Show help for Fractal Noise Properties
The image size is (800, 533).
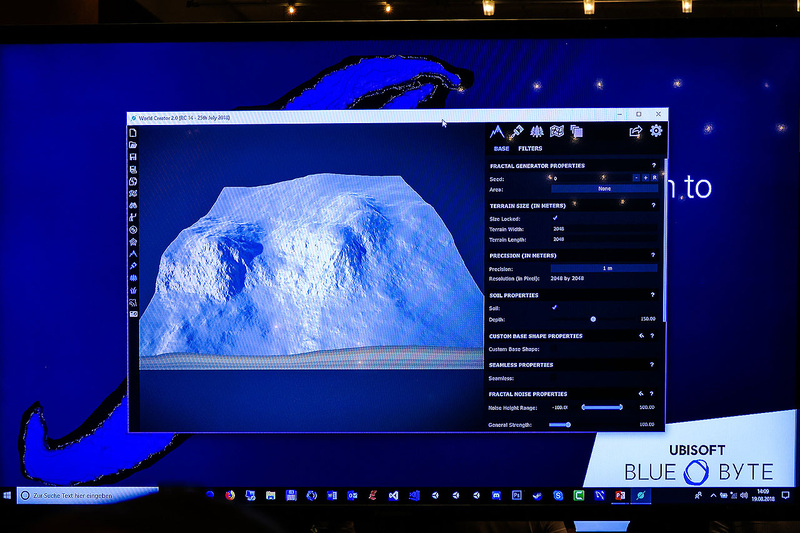tap(652, 394)
